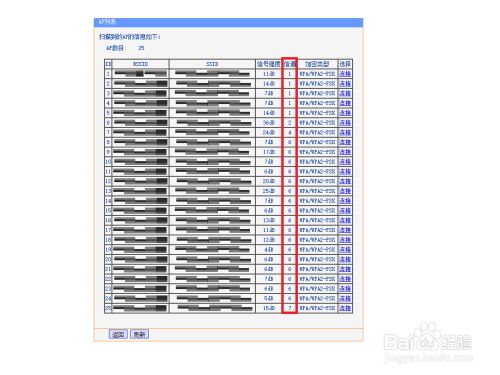Click the Baidu 经验 watermark logo

[428, 339]
